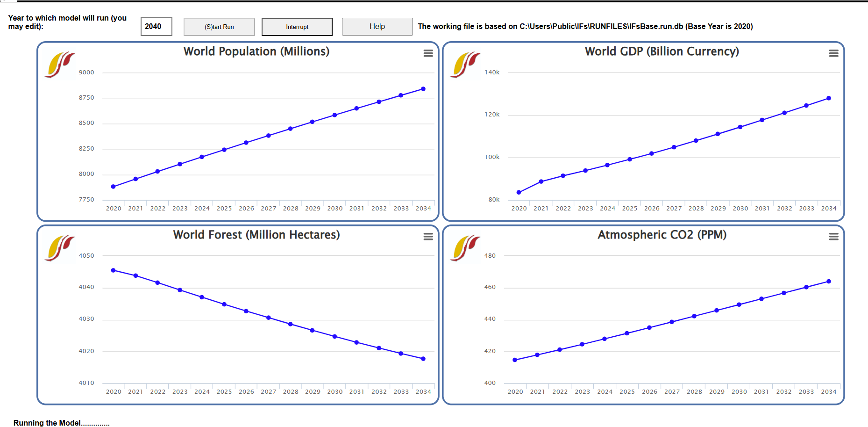
Task: Select the 2021 data point on World GDP
Action: point(541,181)
